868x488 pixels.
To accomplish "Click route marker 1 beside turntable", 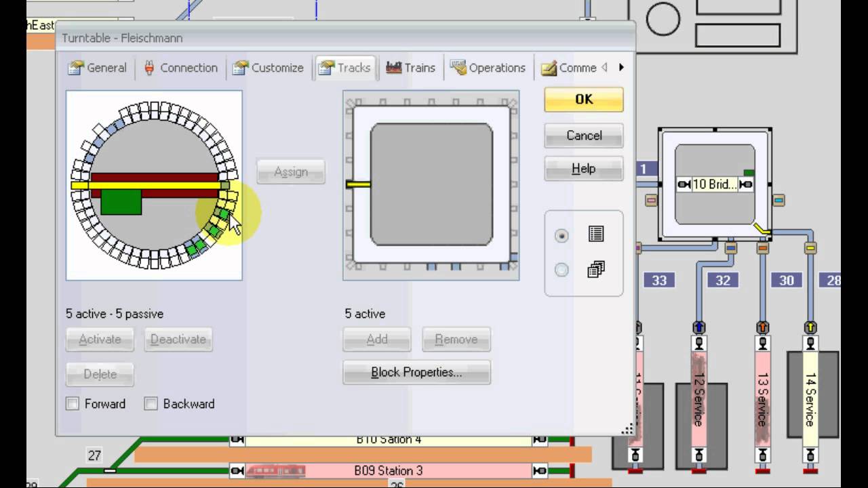I will pyautogui.click(x=644, y=169).
